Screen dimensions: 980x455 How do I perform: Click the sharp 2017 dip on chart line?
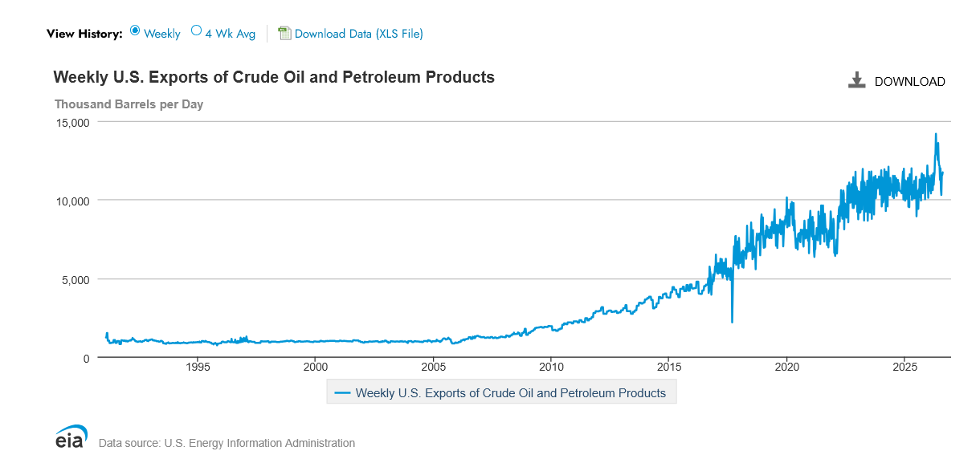pos(732,321)
